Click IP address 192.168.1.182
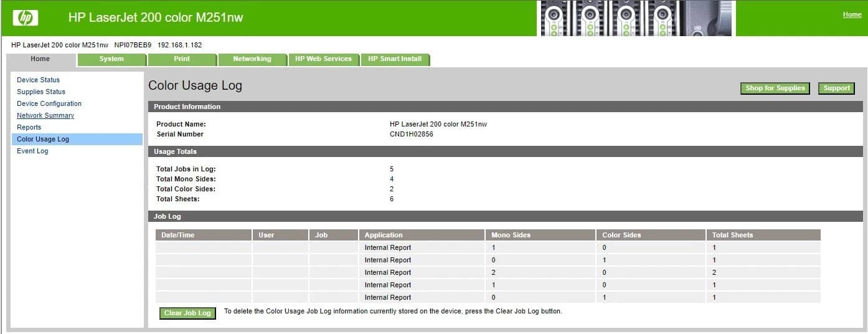 point(180,45)
